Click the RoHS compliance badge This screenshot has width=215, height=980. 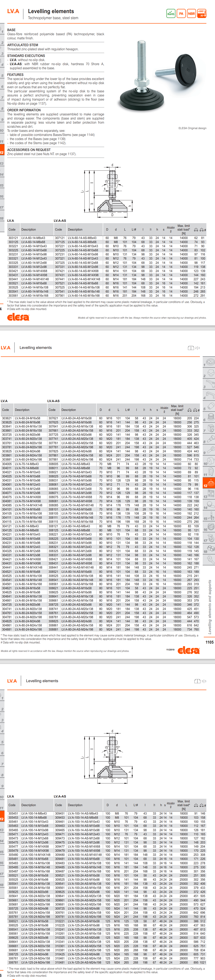point(171,13)
